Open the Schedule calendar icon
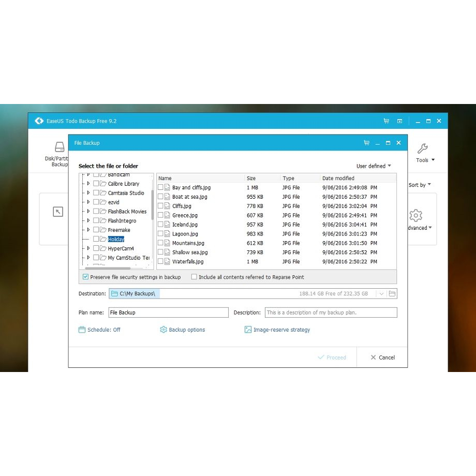Image resolution: width=476 pixels, height=476 pixels. coord(82,330)
